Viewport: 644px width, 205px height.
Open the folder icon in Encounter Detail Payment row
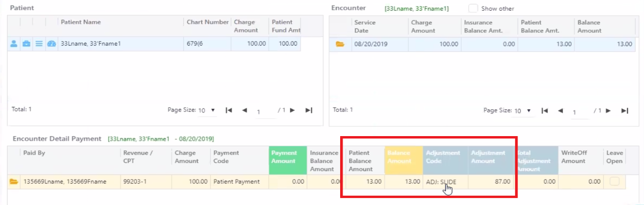(14, 182)
